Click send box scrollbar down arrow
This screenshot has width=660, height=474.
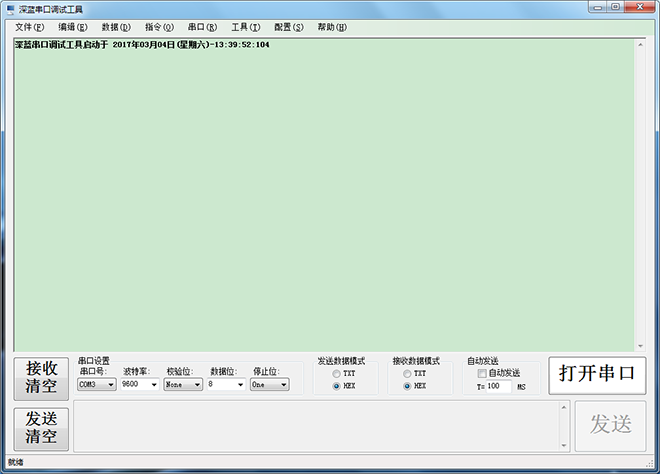click(564, 446)
